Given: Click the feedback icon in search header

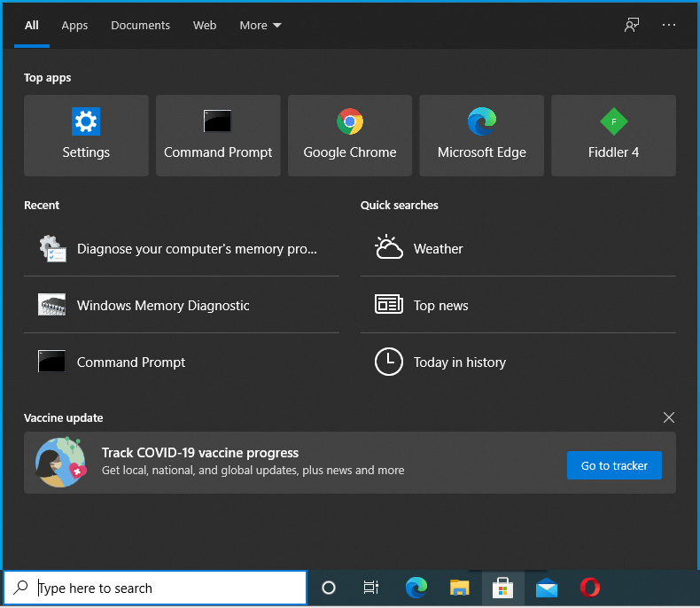Looking at the screenshot, I should [x=631, y=25].
